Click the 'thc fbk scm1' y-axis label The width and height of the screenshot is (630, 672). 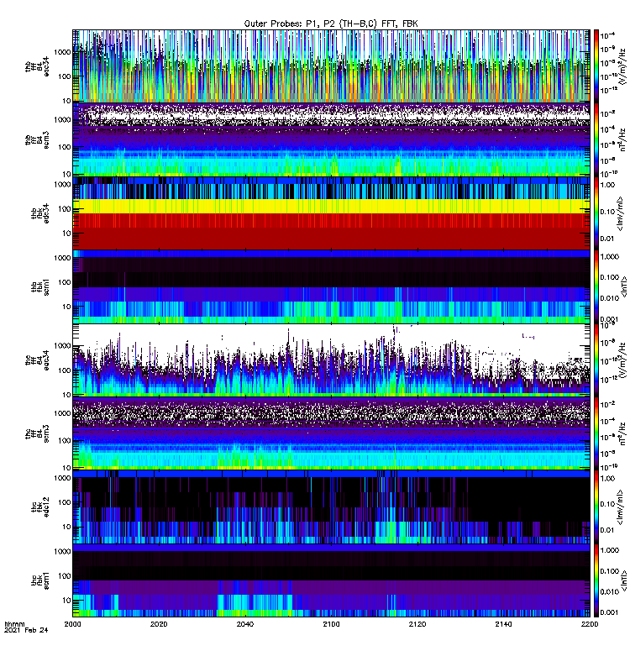tap(39, 580)
